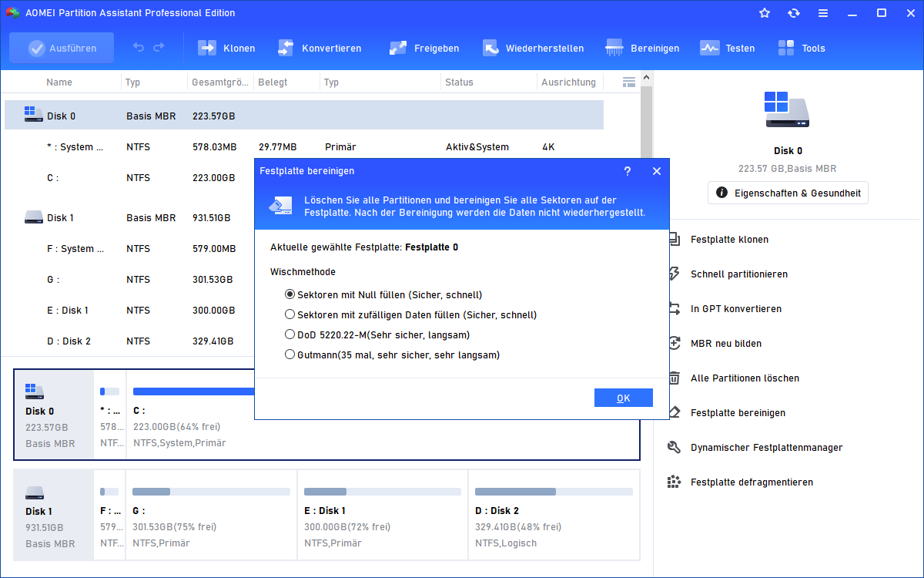The height and width of the screenshot is (578, 924).
Task: Select Gutmann 35 mal wipe method
Action: pos(393,355)
